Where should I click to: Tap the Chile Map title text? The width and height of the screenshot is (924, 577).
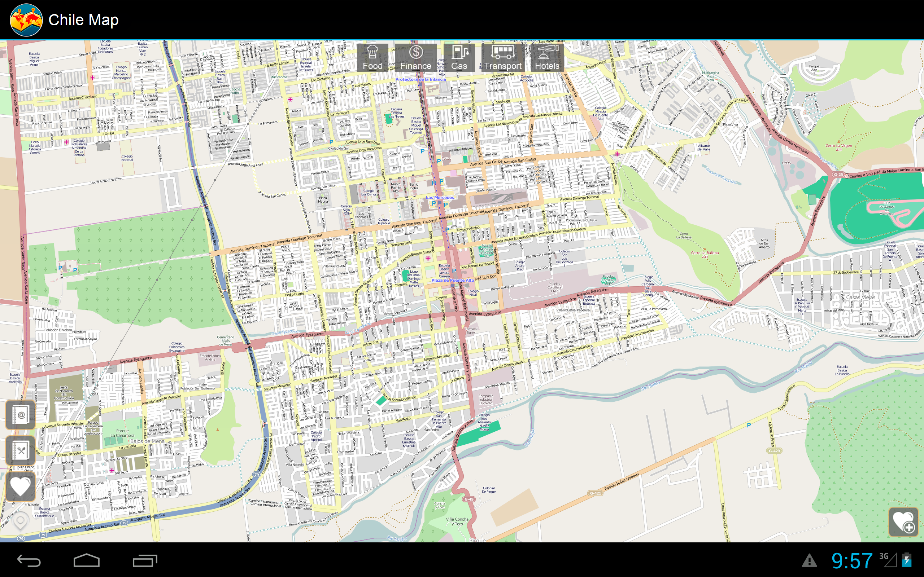point(83,20)
